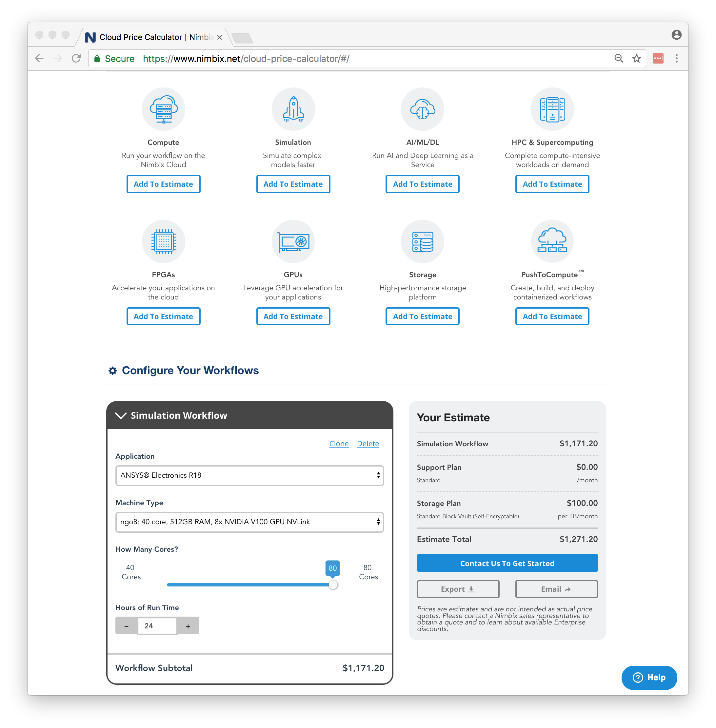The height and width of the screenshot is (728, 716).
Task: Click the zoom magnifier icon in address bar
Action: [619, 58]
